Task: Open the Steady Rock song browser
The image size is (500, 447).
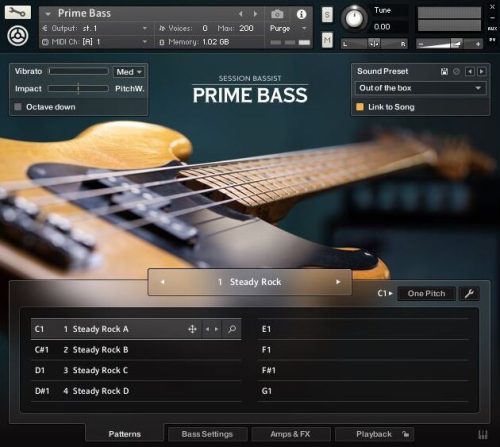Action: pos(250,282)
